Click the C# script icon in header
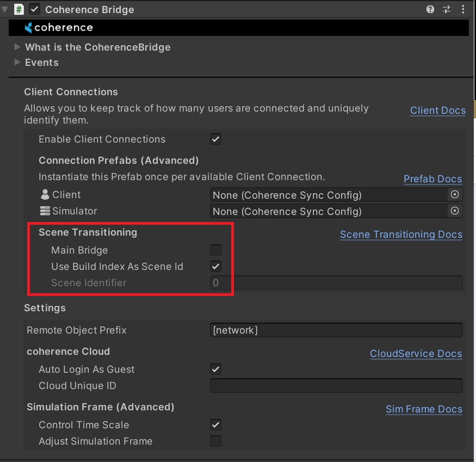The width and height of the screenshot is (476, 462). click(x=19, y=9)
